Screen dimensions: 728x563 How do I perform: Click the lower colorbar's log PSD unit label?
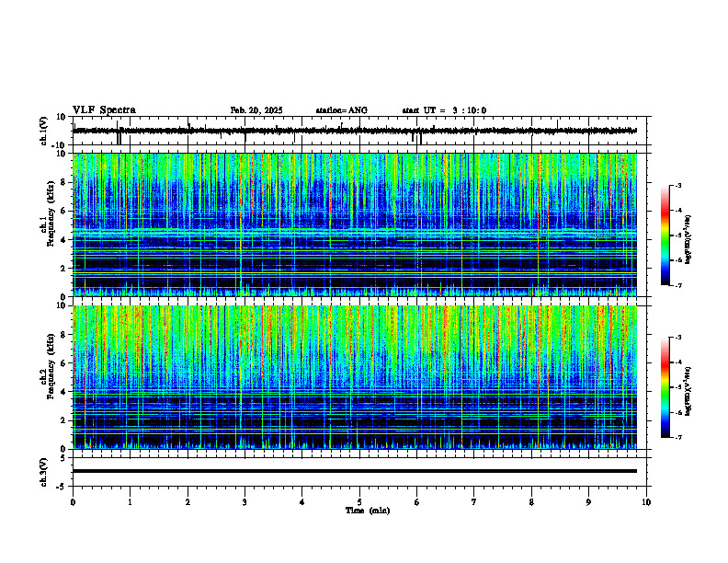pos(688,391)
